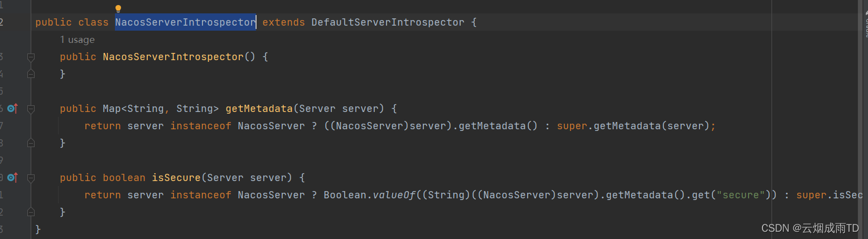Image resolution: width=868 pixels, height=239 pixels.
Task: Collapse the getMetadata method fold marker
Action: (31, 109)
